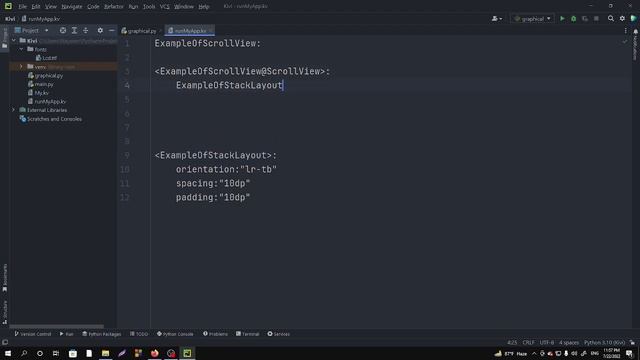
Task: Show hidden system tray icons chevron
Action: (x=534, y=353)
